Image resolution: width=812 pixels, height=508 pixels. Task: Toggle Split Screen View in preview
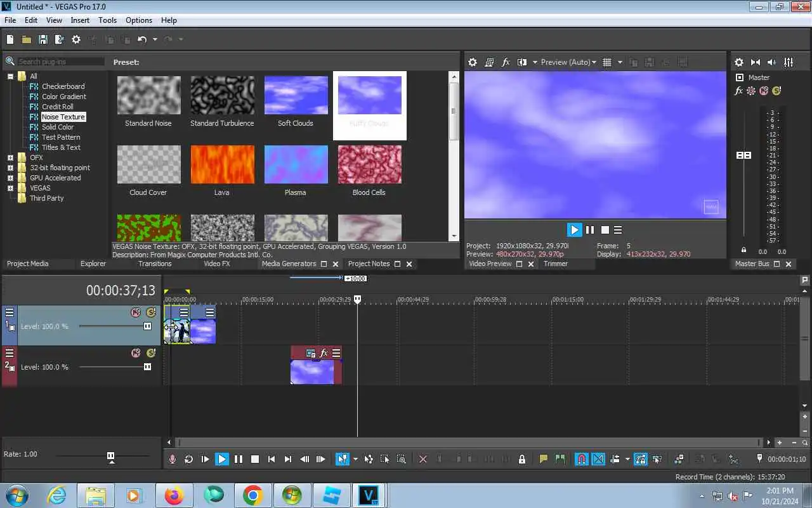522,62
